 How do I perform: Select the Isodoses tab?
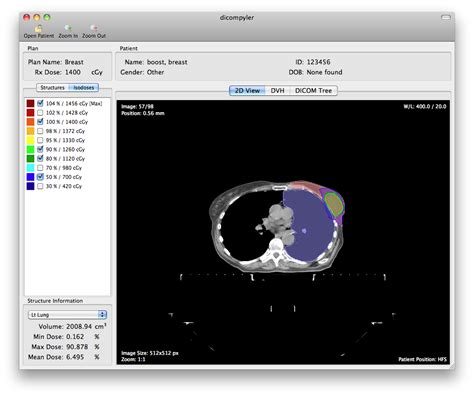coord(84,88)
